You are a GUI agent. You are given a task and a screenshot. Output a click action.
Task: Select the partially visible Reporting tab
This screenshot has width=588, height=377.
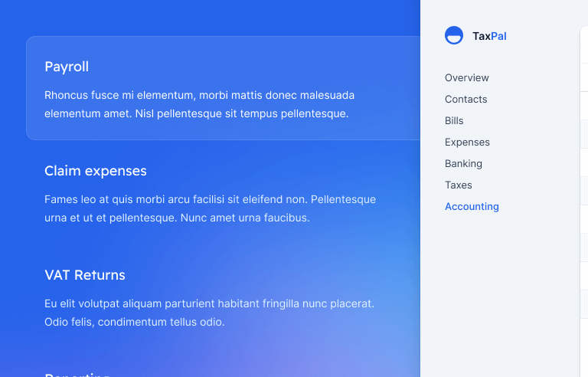tap(77, 374)
